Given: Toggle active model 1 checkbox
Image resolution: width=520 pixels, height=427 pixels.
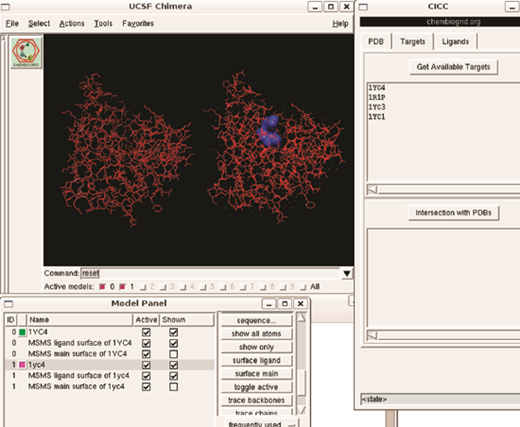Looking at the screenshot, I should pyautogui.click(x=122, y=287).
